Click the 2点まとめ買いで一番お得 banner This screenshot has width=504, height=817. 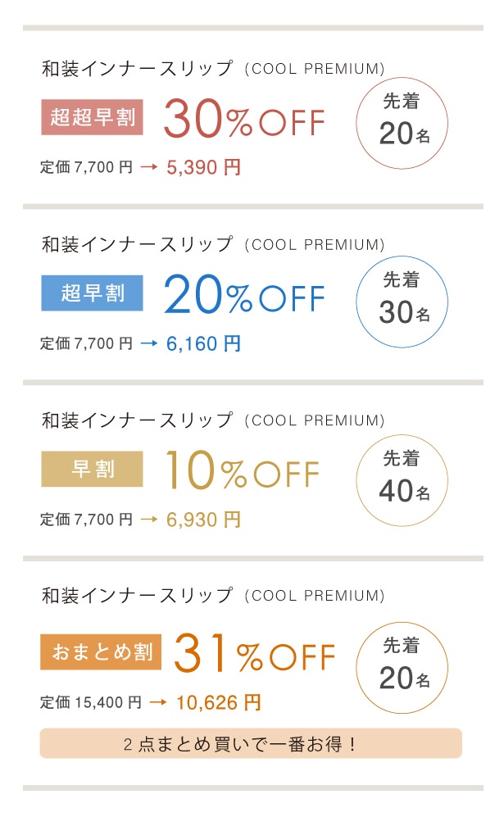(x=251, y=744)
